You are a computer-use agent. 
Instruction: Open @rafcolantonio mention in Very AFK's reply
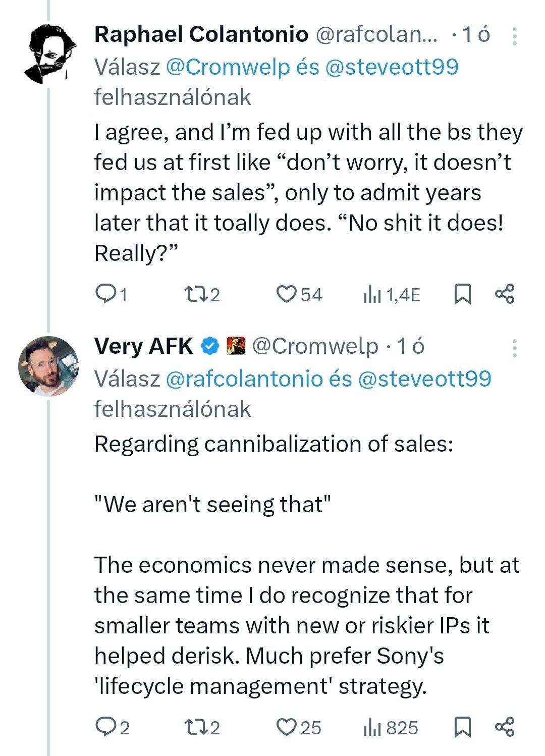pos(244,379)
